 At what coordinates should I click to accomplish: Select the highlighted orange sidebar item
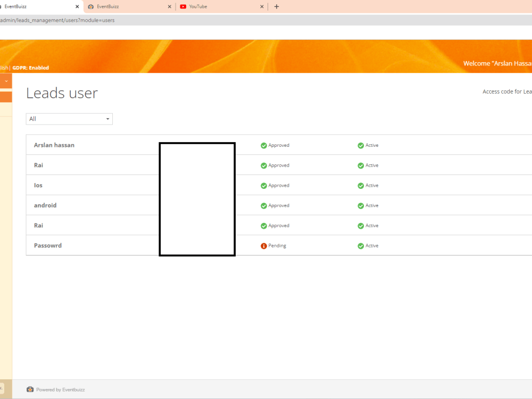6,97
